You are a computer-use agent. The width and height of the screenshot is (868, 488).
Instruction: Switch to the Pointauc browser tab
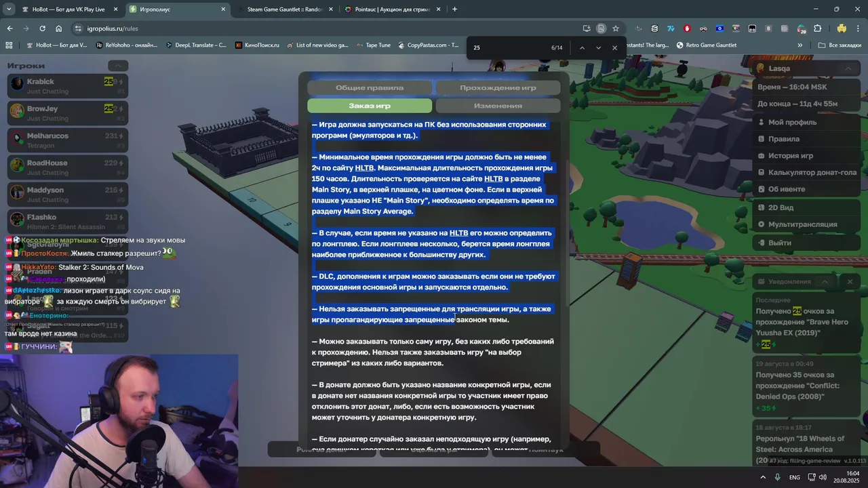pyautogui.click(x=392, y=9)
